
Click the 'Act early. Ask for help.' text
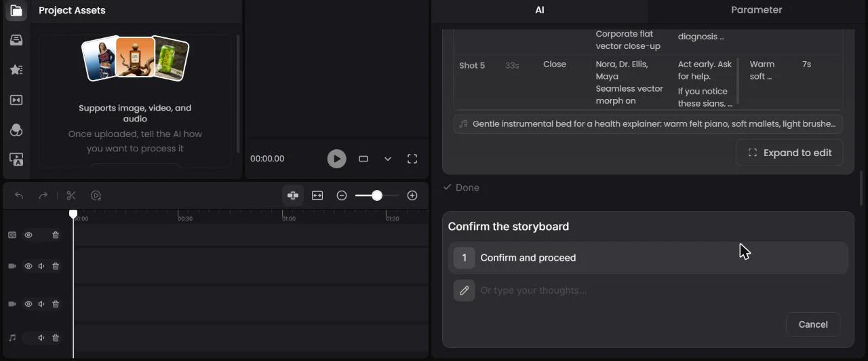705,71
